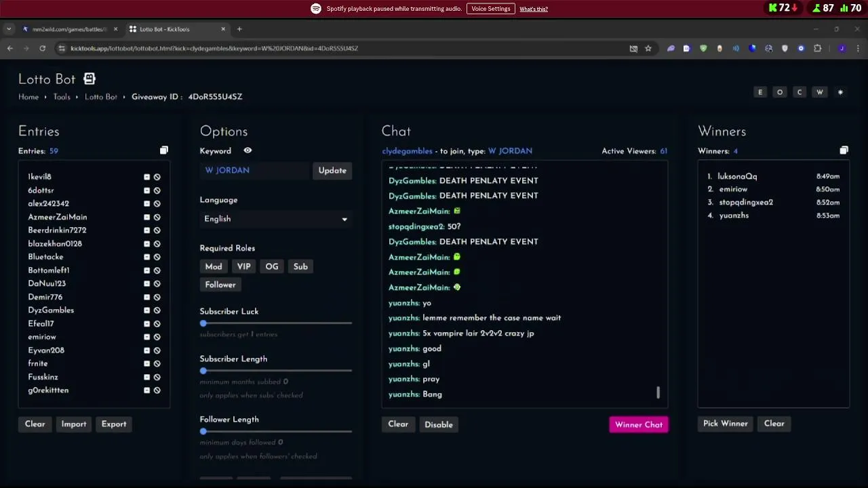Click the chat panel scrollbar thumb

(658, 392)
